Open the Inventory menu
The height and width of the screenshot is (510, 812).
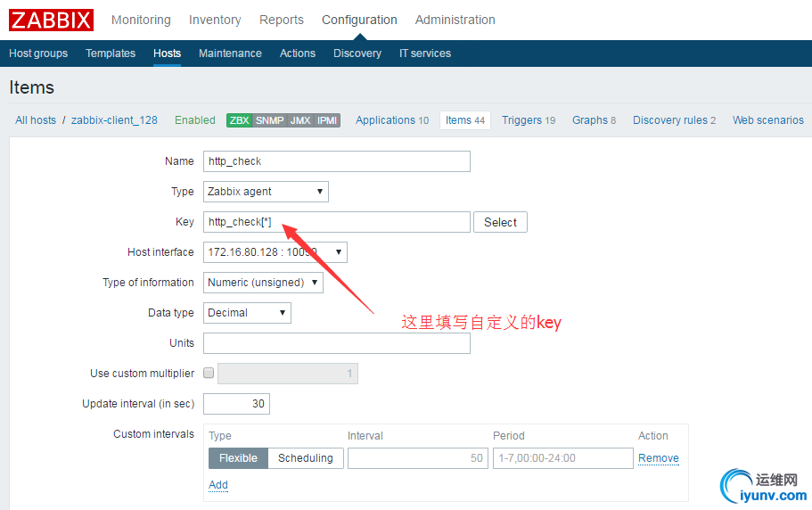tap(215, 20)
